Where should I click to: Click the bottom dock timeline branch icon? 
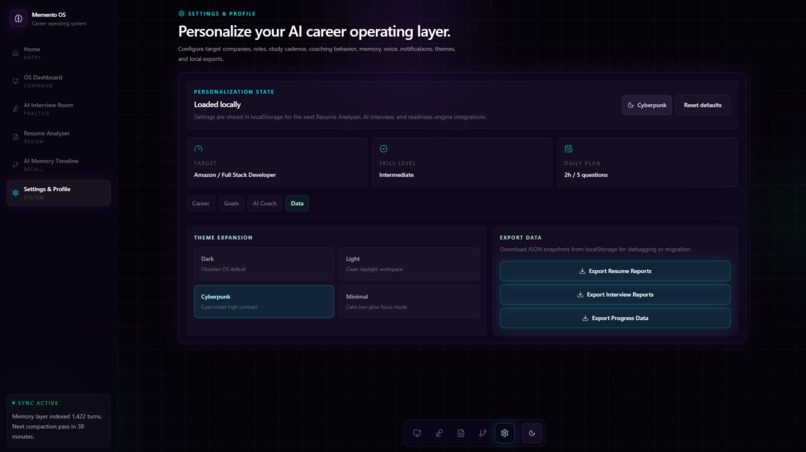483,433
